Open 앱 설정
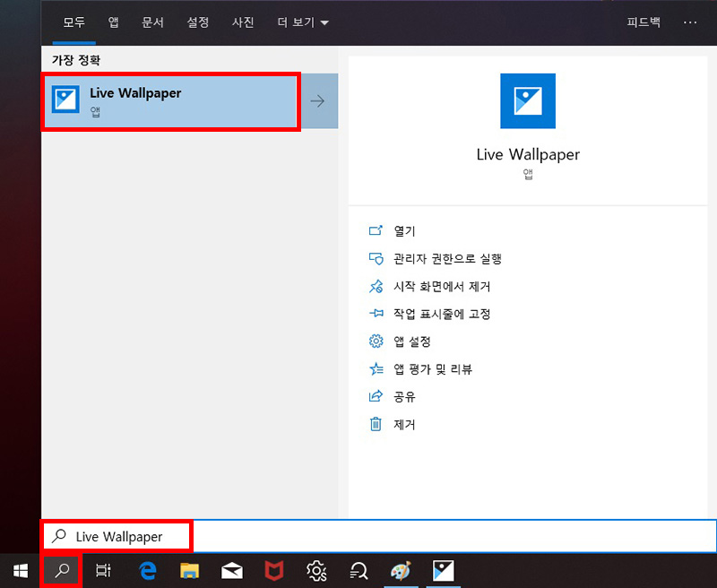Image resolution: width=717 pixels, height=588 pixels. pyautogui.click(x=400, y=342)
